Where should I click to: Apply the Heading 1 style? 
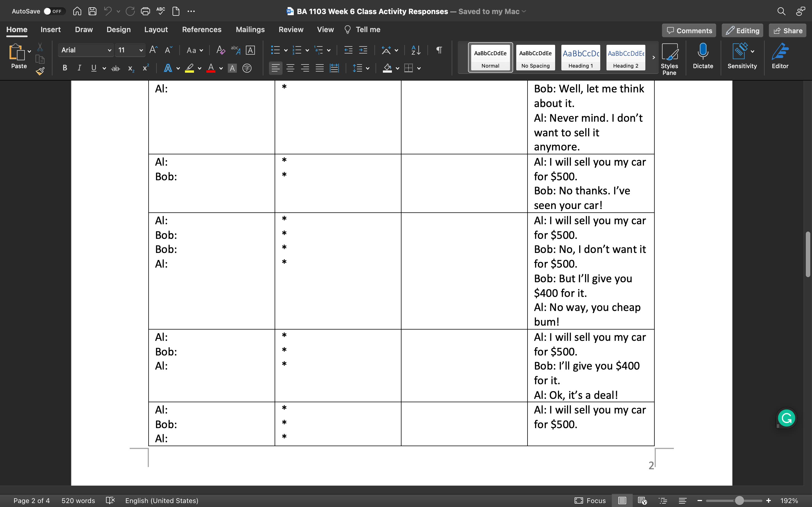click(x=580, y=57)
